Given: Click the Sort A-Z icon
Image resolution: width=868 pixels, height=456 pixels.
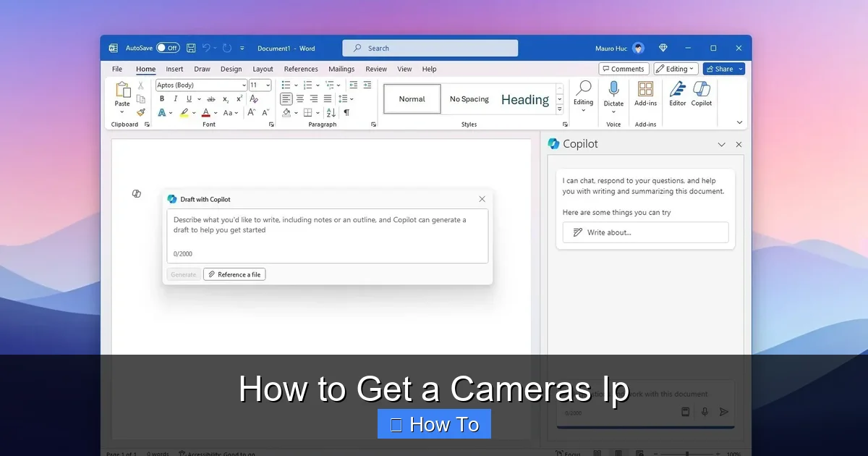Looking at the screenshot, I should [331, 113].
